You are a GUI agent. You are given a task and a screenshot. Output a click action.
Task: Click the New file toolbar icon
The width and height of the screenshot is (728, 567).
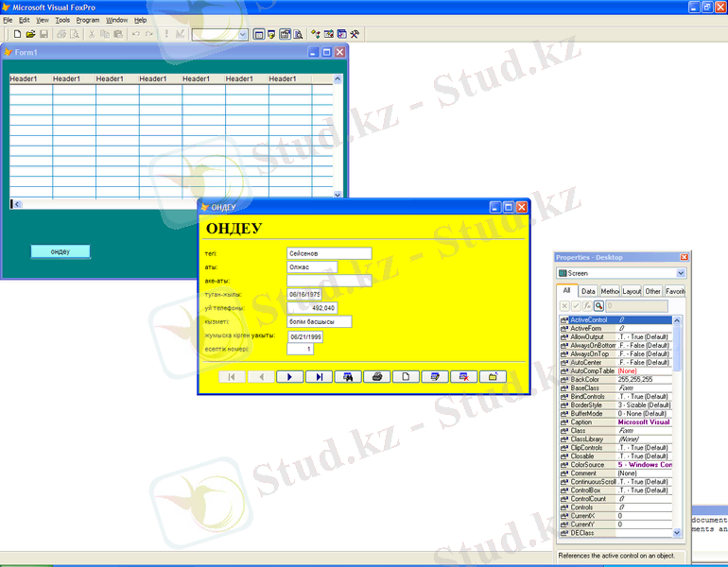click(17, 34)
